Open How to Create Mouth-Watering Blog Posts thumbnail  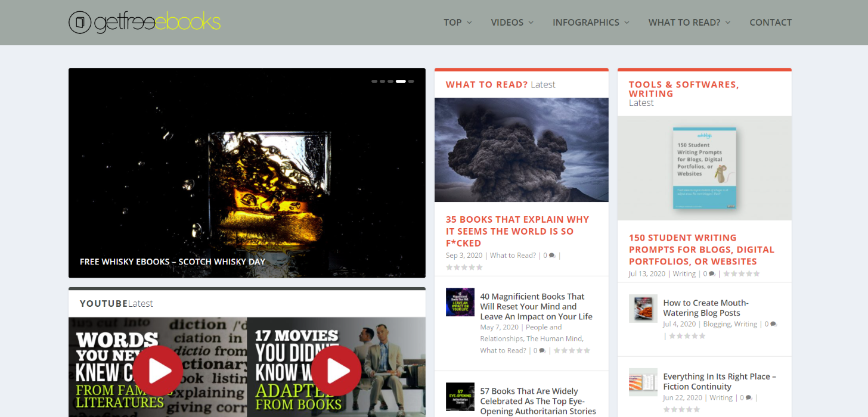point(643,309)
